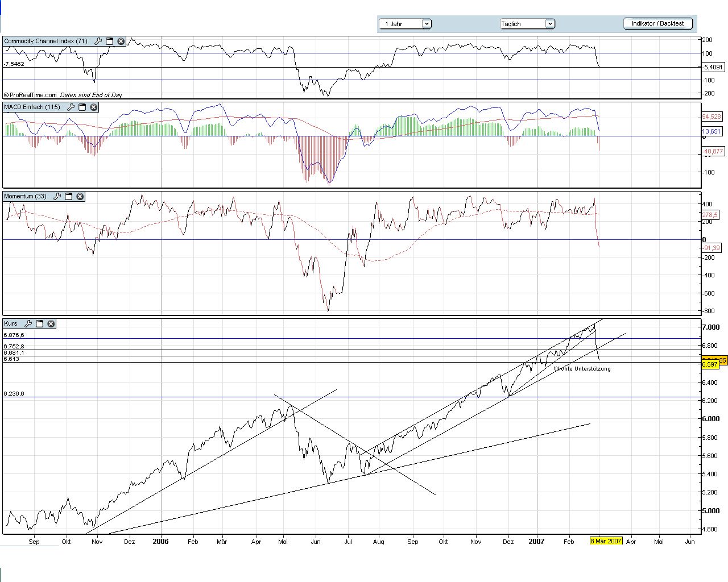The height and width of the screenshot is (582, 728).
Task: Click the 'Daten sind End of Day' note
Action: 91,95
